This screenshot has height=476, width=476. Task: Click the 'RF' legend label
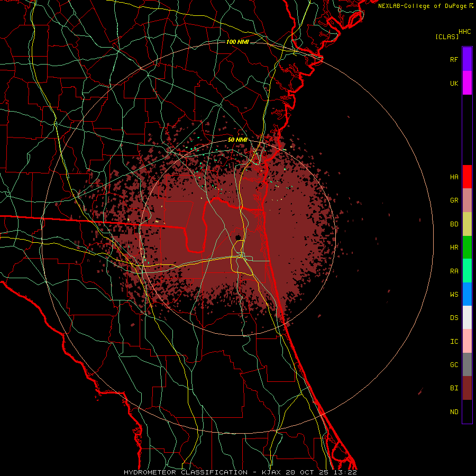pyautogui.click(x=454, y=59)
